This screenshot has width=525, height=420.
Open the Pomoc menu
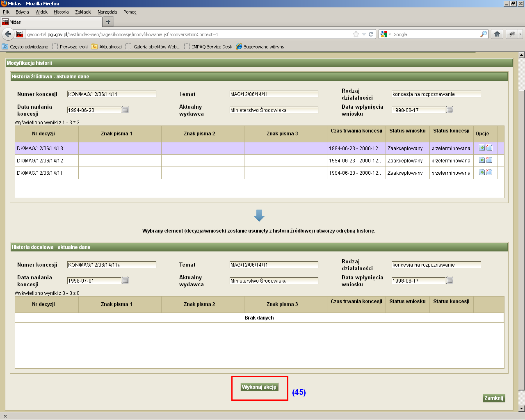[x=130, y=12]
